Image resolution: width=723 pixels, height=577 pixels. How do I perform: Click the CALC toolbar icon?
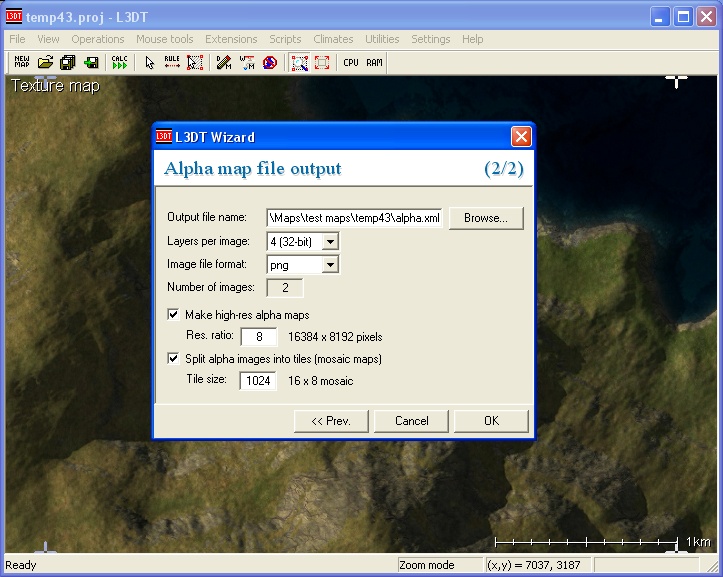(x=119, y=63)
